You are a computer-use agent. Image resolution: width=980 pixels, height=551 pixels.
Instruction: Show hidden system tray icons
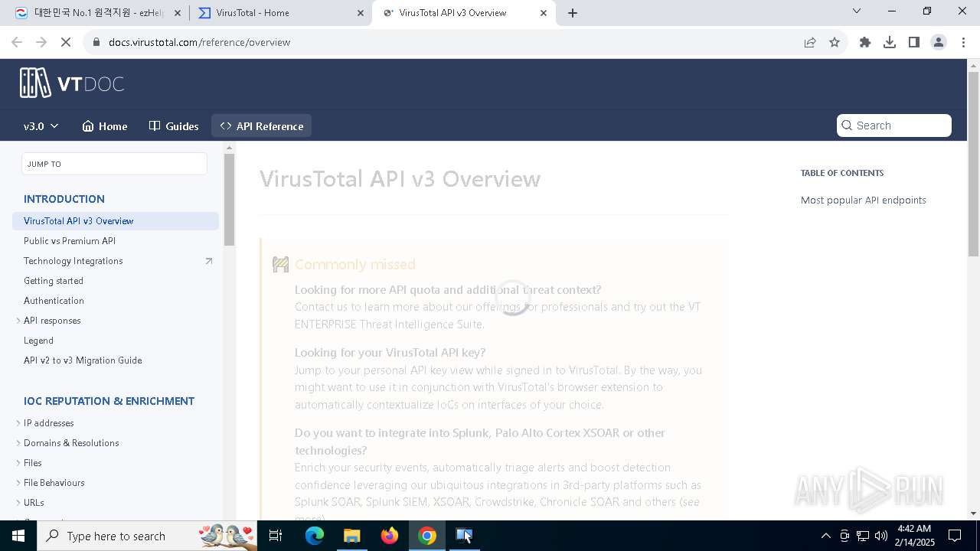tap(825, 536)
